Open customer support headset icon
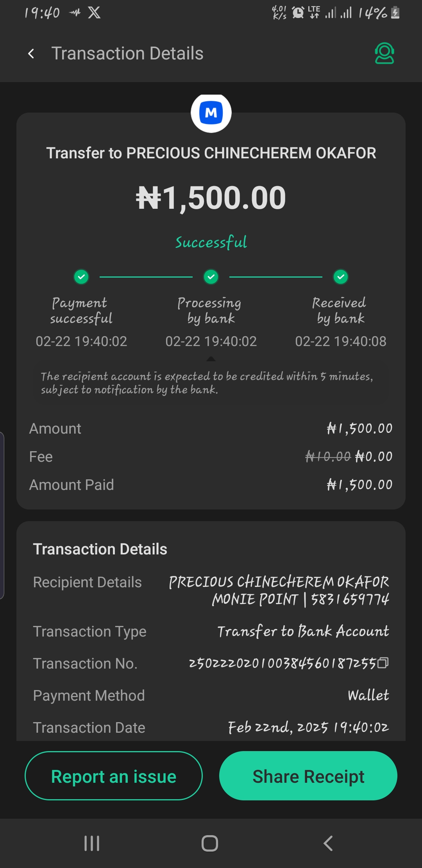 tap(384, 54)
